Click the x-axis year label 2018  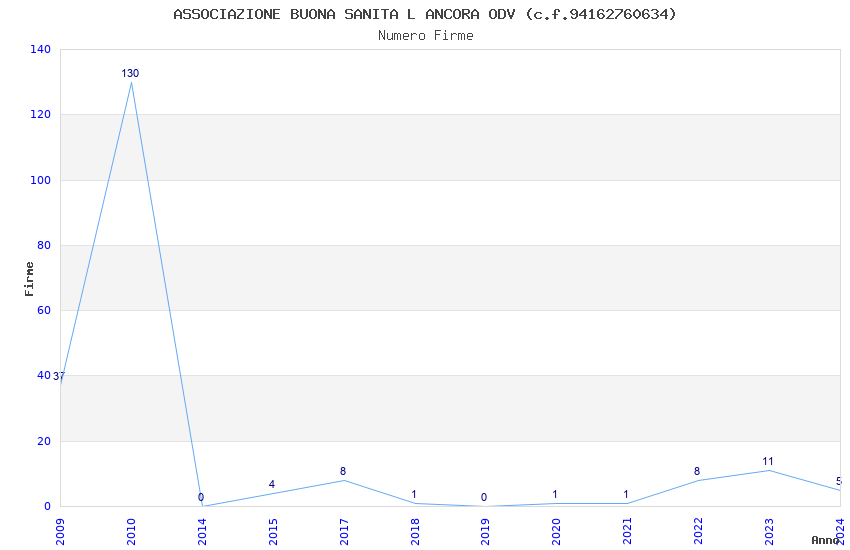click(x=415, y=532)
